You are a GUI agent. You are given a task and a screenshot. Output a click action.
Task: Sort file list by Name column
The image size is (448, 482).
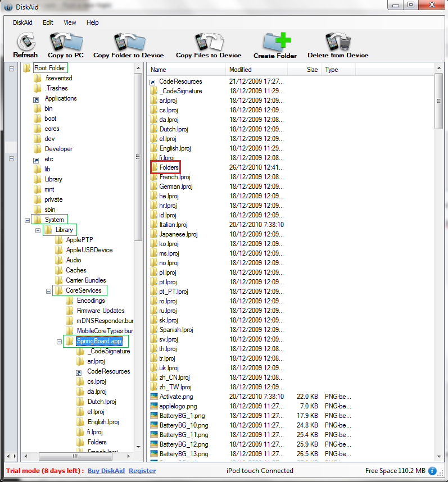coord(187,70)
